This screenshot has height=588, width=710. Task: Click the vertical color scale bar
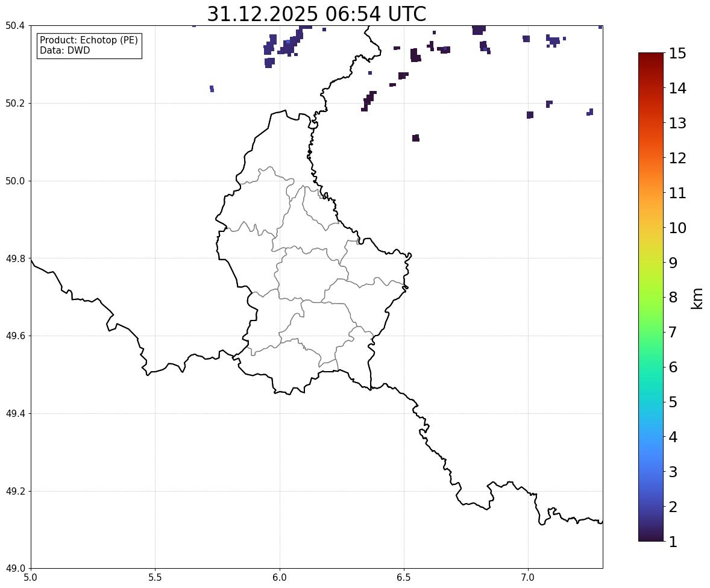click(x=651, y=297)
